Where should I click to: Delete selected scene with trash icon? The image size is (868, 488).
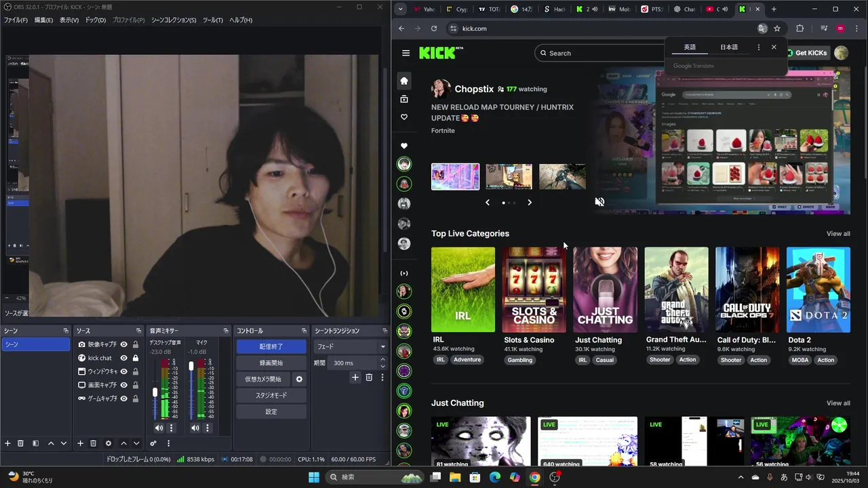point(20,443)
